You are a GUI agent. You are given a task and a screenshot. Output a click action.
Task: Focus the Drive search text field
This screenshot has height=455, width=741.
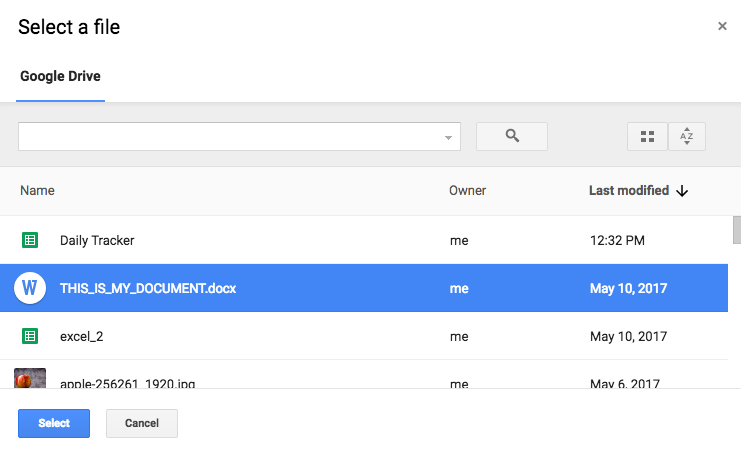click(230, 137)
